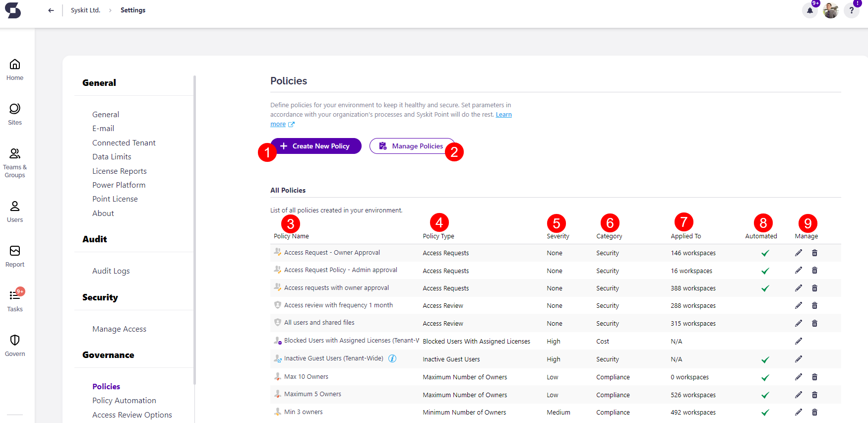Sort by Automated column header

[x=761, y=236]
